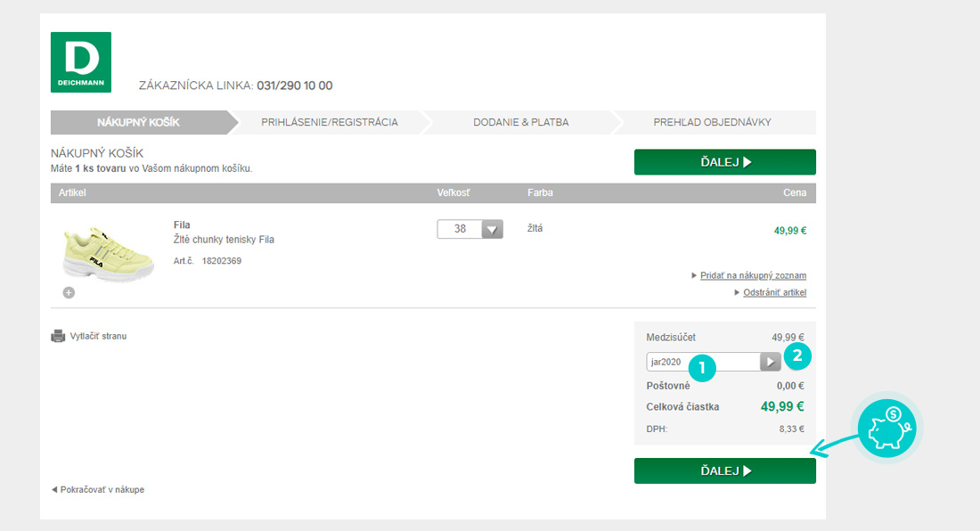Image resolution: width=980 pixels, height=531 pixels.
Task: Click the Deichmann logo
Action: [80, 62]
